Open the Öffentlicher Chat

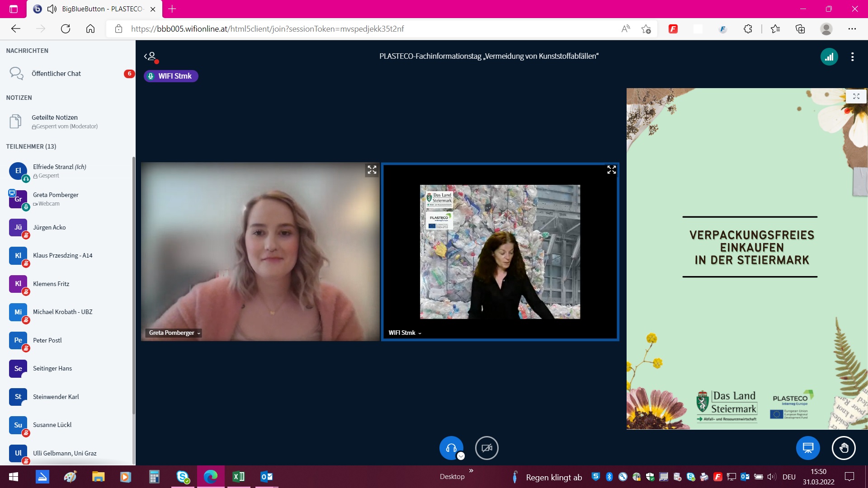[x=68, y=74]
